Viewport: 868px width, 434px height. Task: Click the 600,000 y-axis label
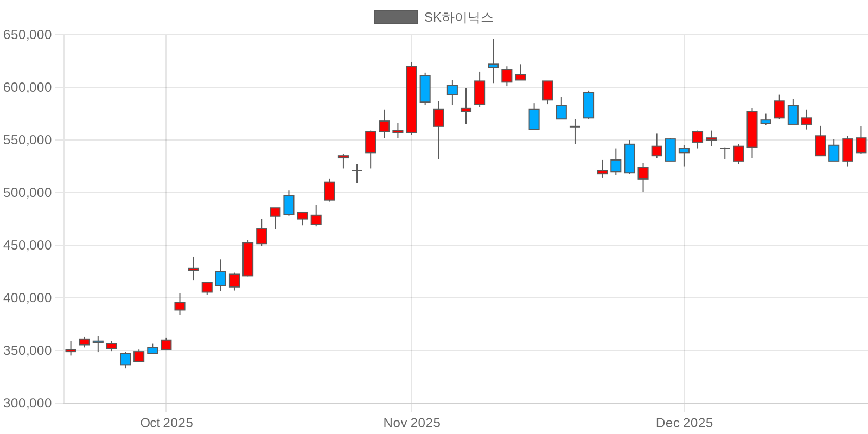pyautogui.click(x=28, y=87)
